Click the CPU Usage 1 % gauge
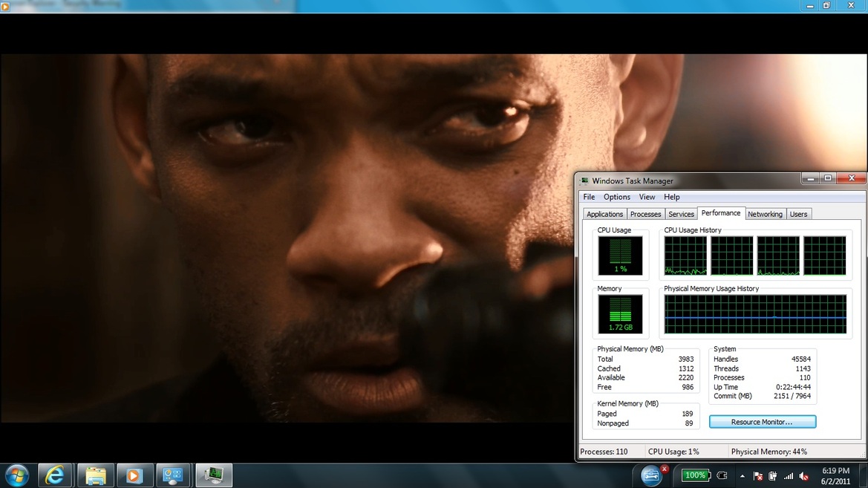This screenshot has height=488, width=868. tap(620, 256)
